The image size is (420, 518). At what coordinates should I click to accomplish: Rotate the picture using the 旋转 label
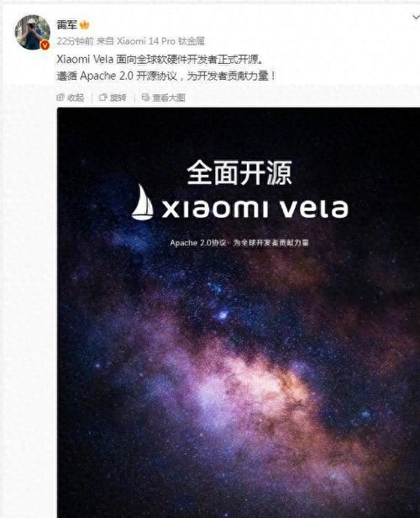tap(118, 98)
